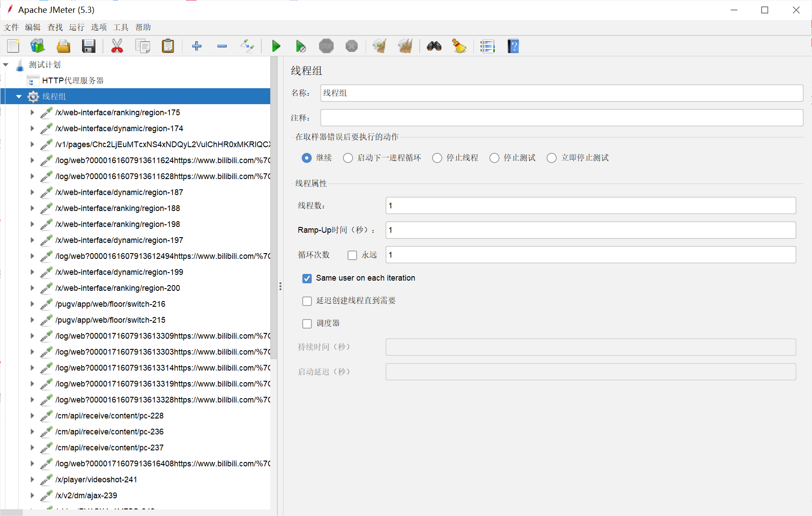Viewport: 812px width, 516px height.
Task: Uncheck Same user on each iteration
Action: coord(307,278)
